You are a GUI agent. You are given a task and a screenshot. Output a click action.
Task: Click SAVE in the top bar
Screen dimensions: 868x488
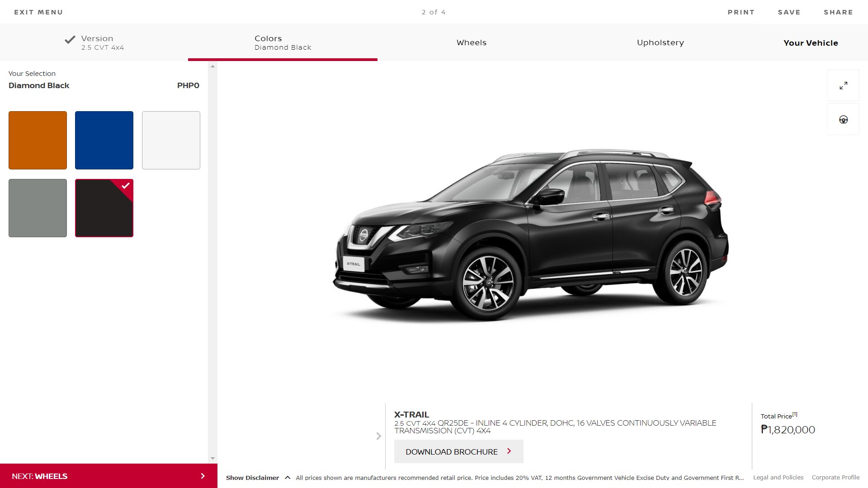[789, 12]
